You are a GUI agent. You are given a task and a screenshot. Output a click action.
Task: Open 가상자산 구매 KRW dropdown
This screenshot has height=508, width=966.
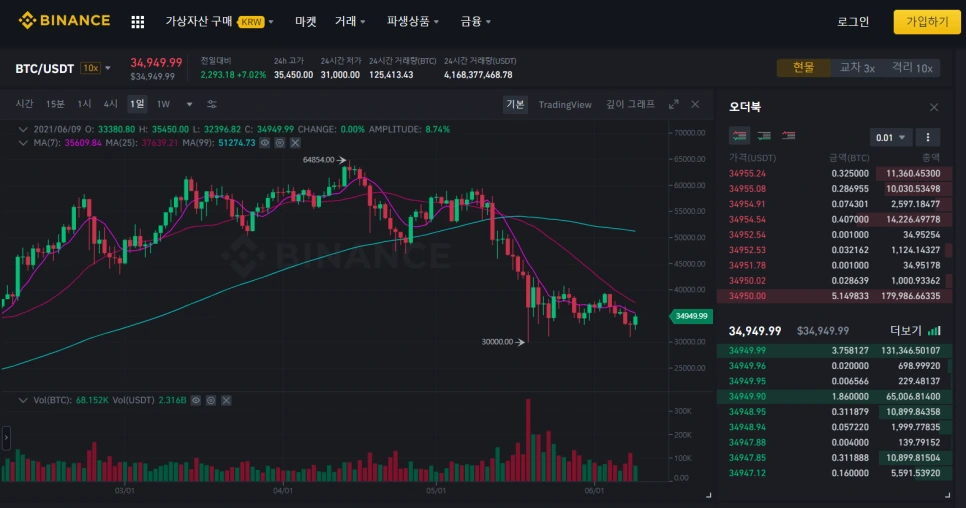(219, 22)
